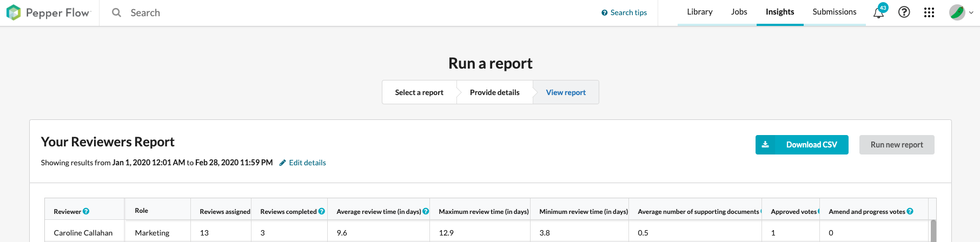Click the pencil icon beside Edit details
Screen dimensions: 980x242
pos(282,163)
